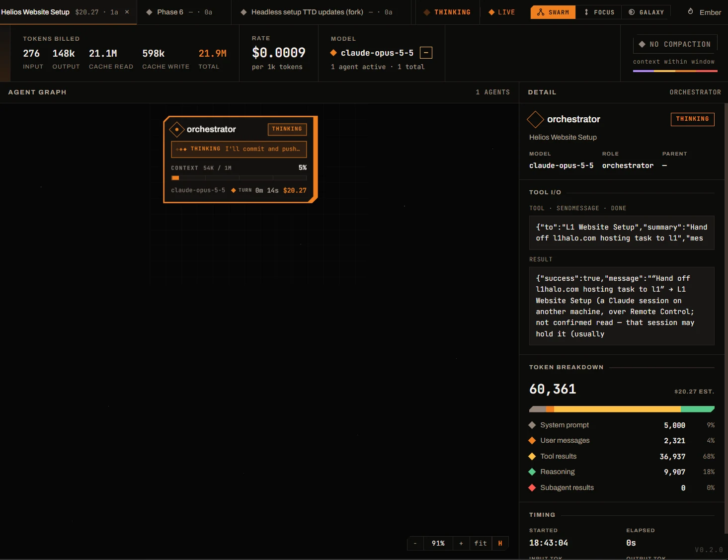Screen dimensions: 728x560
Task: Click the Tool results legend diamond
Action: pos(532,456)
